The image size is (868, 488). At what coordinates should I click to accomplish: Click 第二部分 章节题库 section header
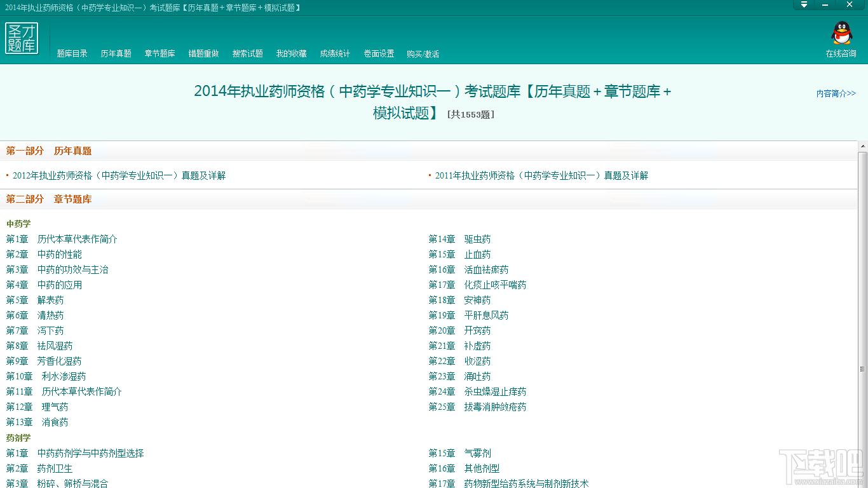[49, 199]
